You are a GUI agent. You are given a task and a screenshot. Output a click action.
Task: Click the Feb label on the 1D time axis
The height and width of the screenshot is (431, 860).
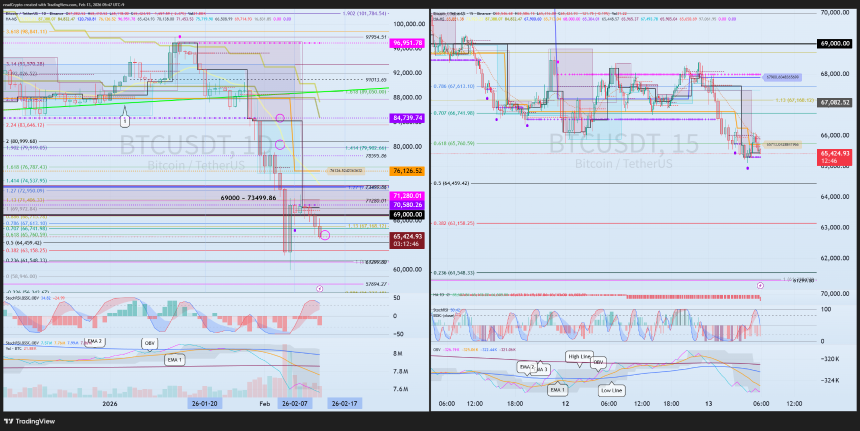[x=264, y=404]
